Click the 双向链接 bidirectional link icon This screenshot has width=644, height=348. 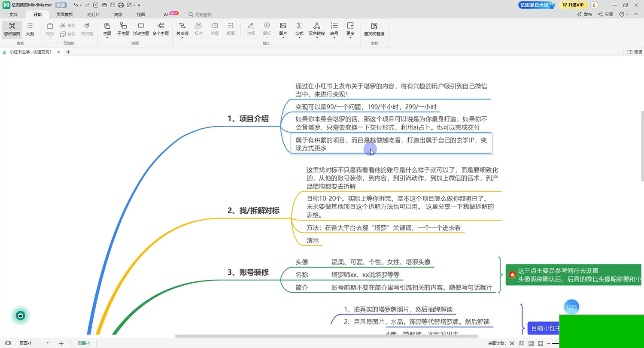click(316, 29)
